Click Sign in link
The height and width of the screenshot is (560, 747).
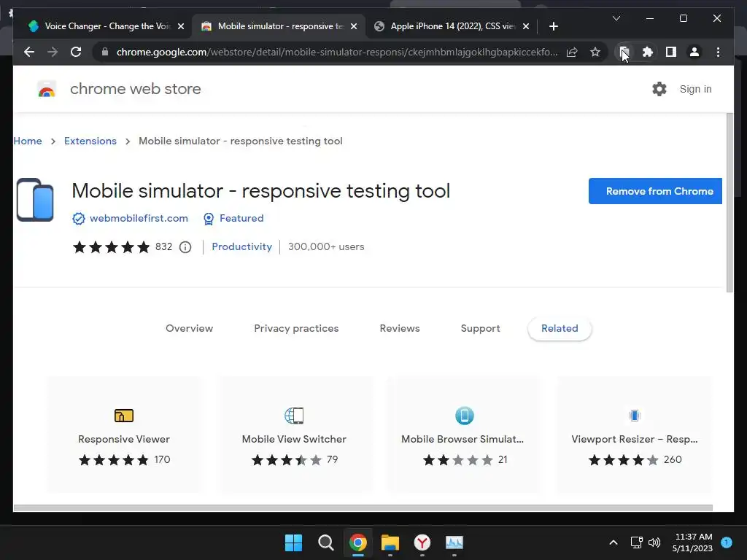(695, 89)
